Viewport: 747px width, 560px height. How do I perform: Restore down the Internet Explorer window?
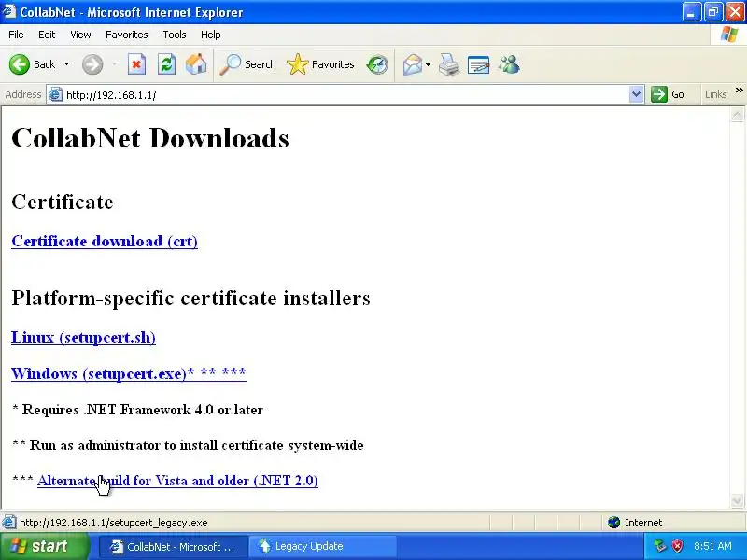(712, 12)
